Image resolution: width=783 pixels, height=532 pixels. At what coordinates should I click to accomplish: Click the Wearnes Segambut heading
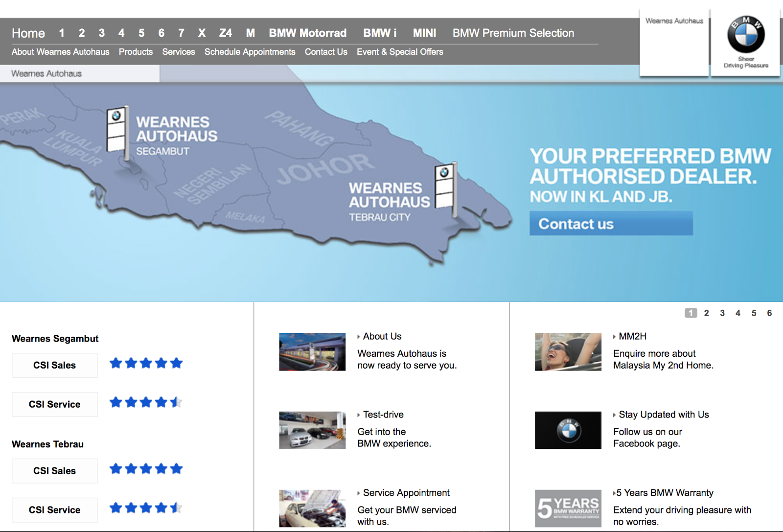(55, 339)
